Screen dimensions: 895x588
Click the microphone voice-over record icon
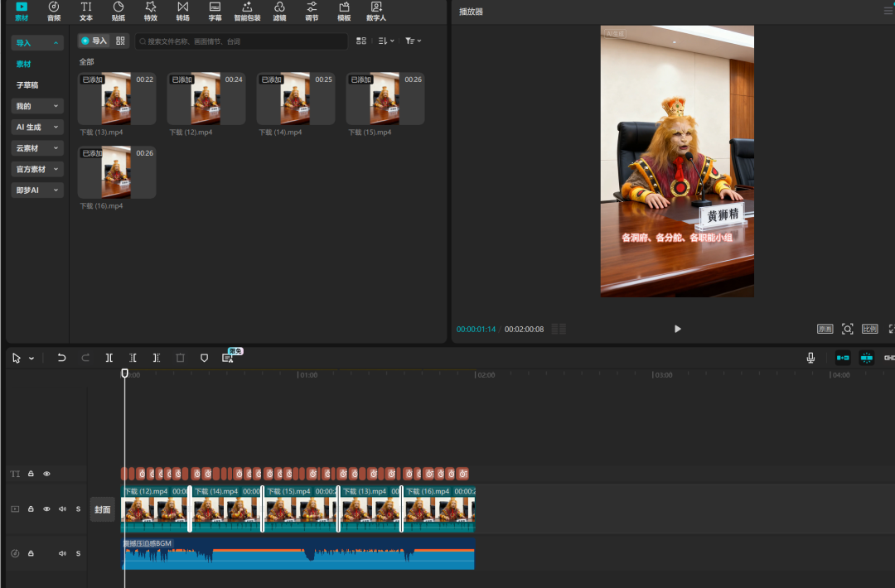pyautogui.click(x=810, y=358)
